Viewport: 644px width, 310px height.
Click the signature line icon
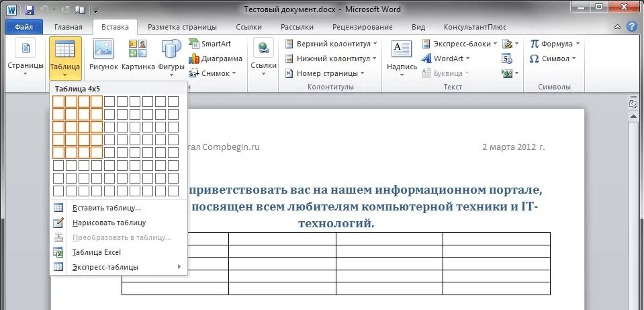point(510,44)
